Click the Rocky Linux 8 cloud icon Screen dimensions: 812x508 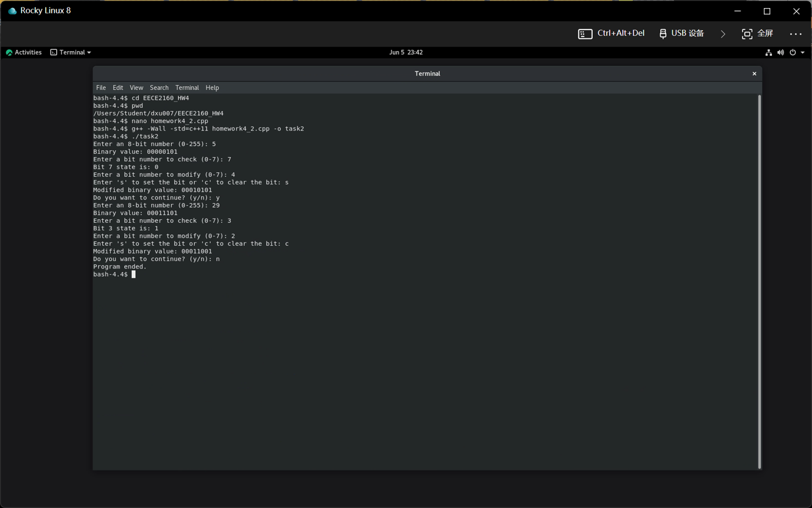(12, 11)
